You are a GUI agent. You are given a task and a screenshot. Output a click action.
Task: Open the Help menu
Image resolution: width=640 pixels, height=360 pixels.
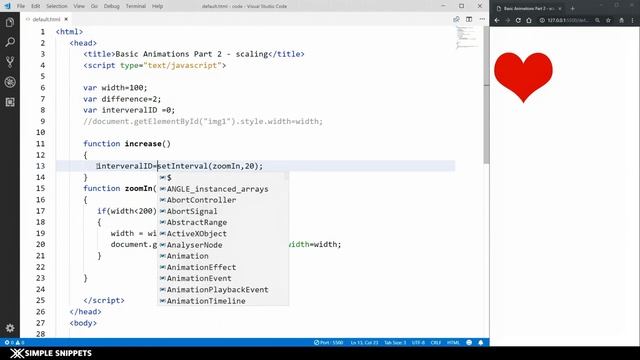(x=158, y=6)
